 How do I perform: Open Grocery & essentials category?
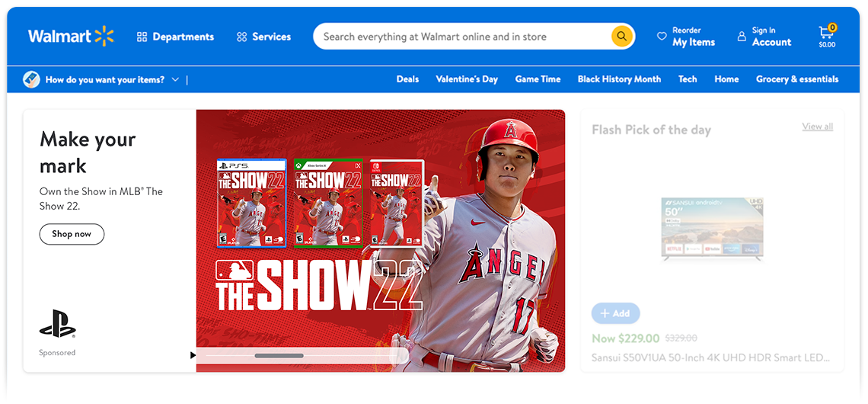point(796,79)
